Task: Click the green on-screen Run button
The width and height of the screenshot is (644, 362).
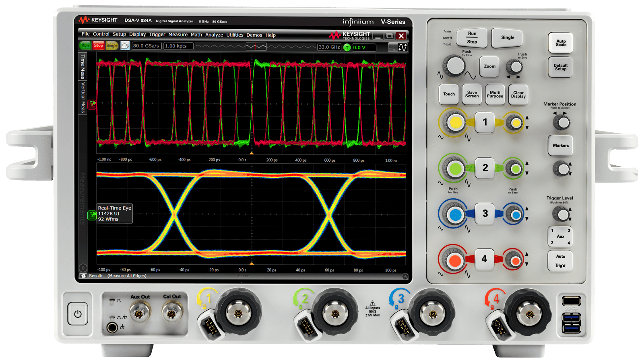Action: [x=85, y=45]
